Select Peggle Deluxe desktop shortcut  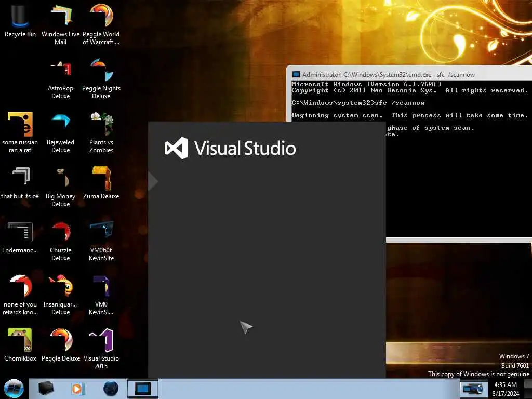pos(60,345)
